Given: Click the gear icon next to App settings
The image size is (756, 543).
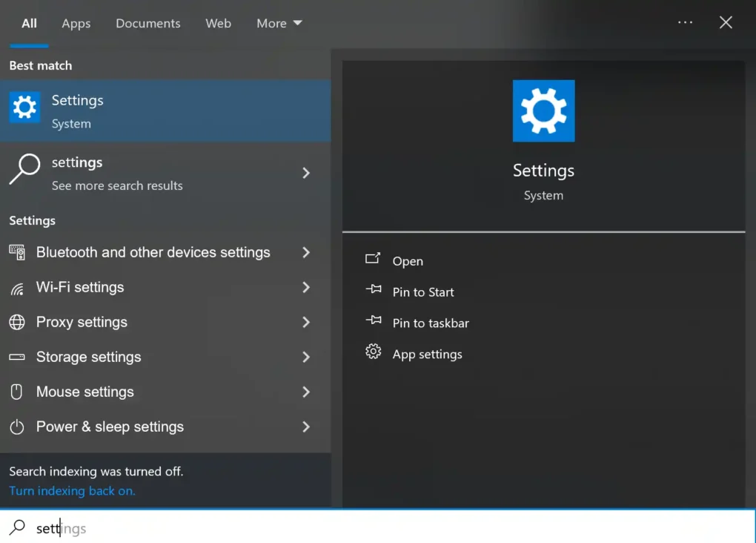Looking at the screenshot, I should pyautogui.click(x=373, y=352).
